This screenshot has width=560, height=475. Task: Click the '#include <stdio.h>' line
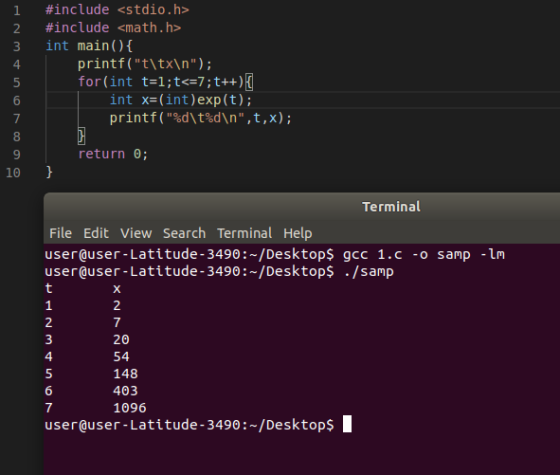pos(117,10)
